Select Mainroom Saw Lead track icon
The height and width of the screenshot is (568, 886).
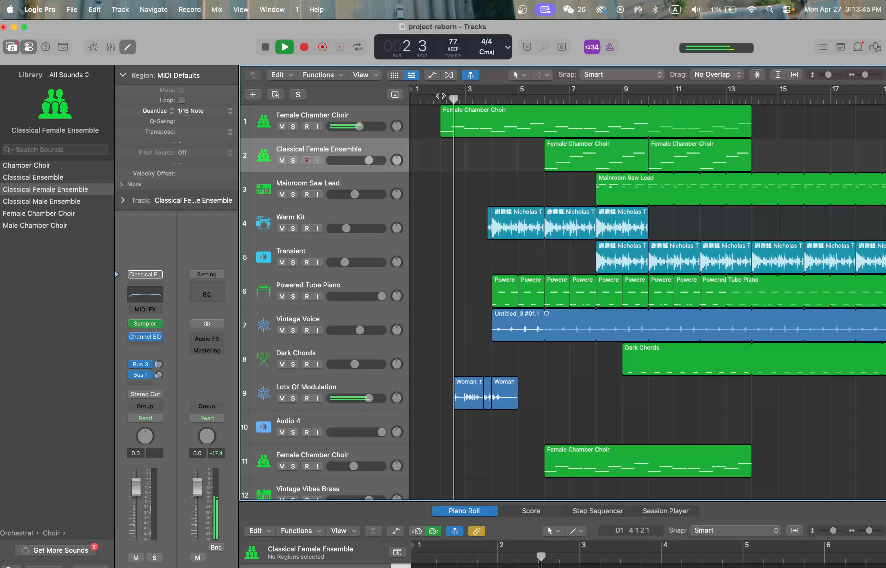264,189
